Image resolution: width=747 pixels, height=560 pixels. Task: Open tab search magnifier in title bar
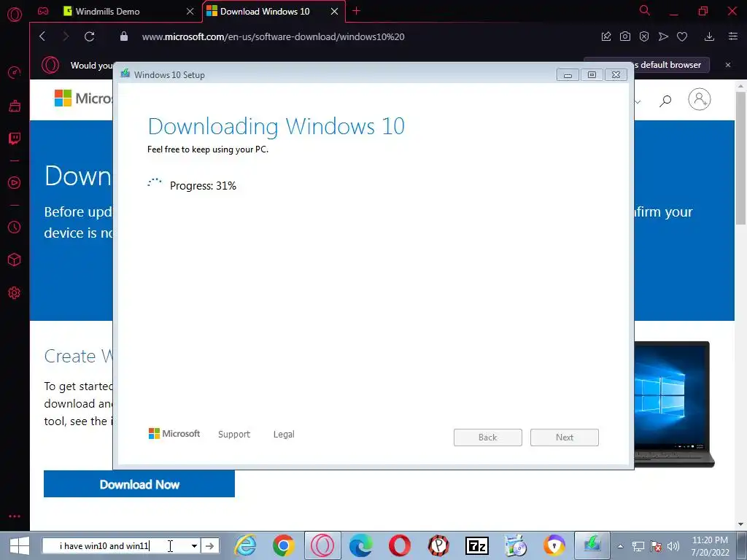coord(645,10)
